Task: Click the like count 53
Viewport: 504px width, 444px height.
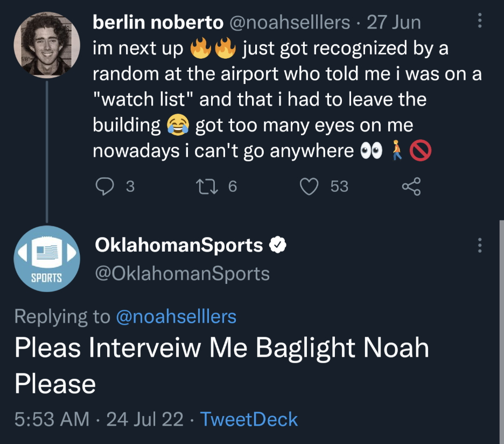Action: pos(339,186)
